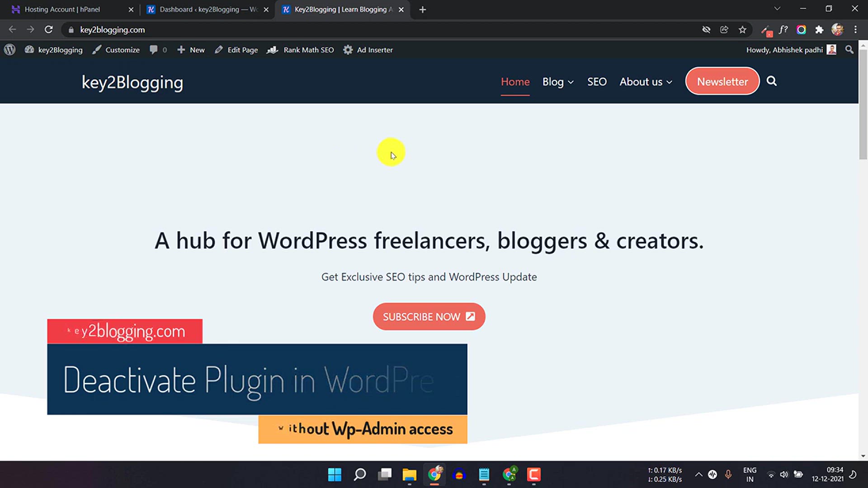
Task: Click New in the admin bar
Action: pos(191,50)
